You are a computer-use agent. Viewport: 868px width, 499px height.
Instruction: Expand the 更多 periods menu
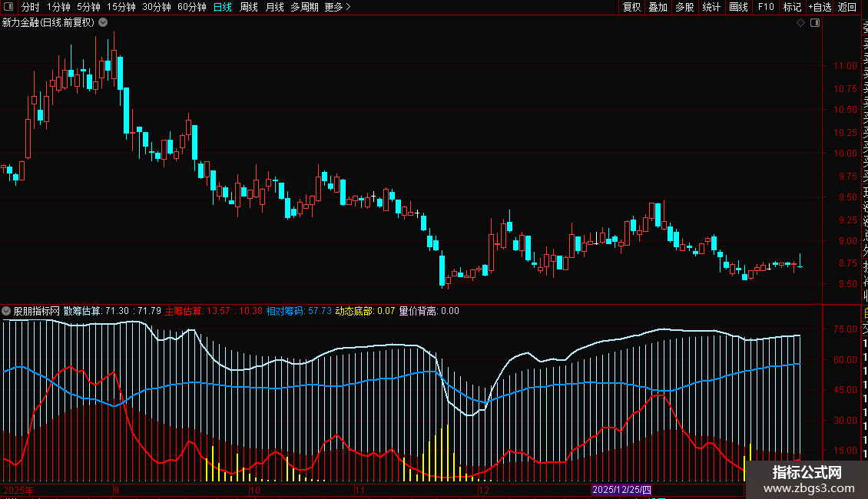coord(337,8)
